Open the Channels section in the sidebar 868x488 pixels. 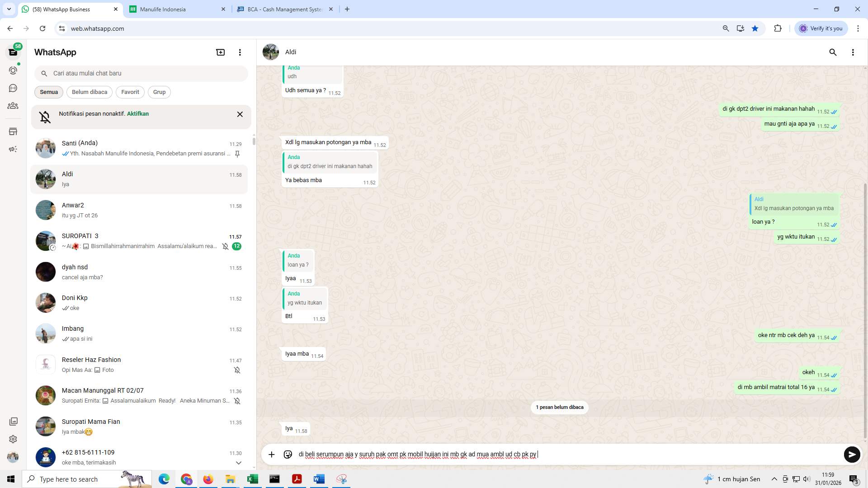(13, 88)
